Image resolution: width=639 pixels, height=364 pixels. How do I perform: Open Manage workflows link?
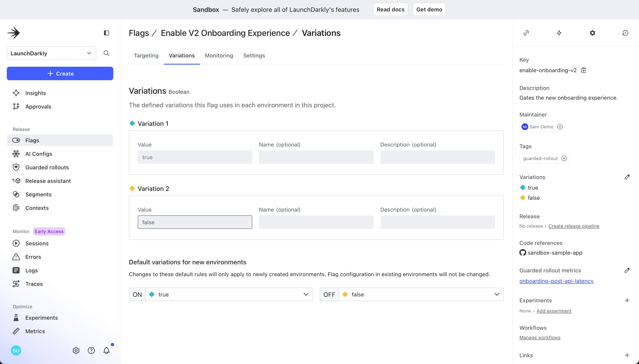pos(540,337)
